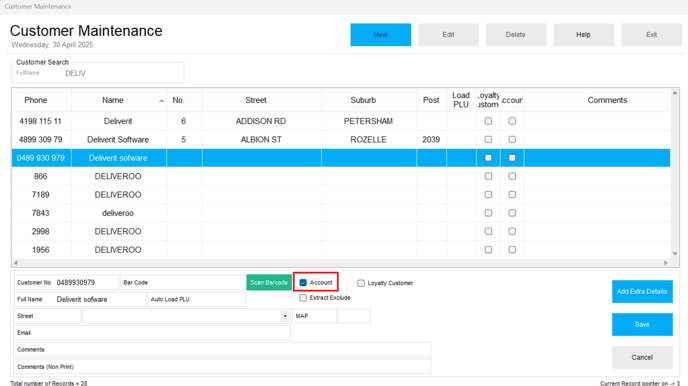Open Help

coord(583,35)
